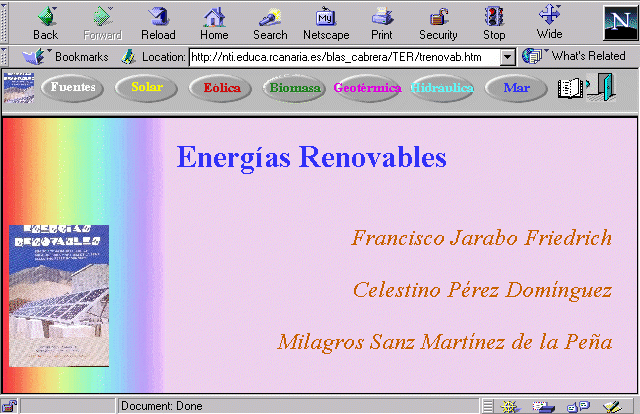
Task: Select the Eolica oval button
Action: [222, 88]
